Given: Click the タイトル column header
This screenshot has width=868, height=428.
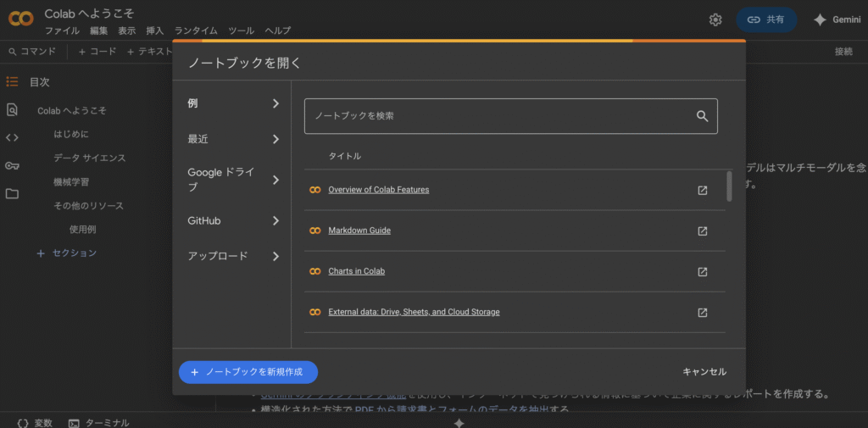Looking at the screenshot, I should 345,157.
